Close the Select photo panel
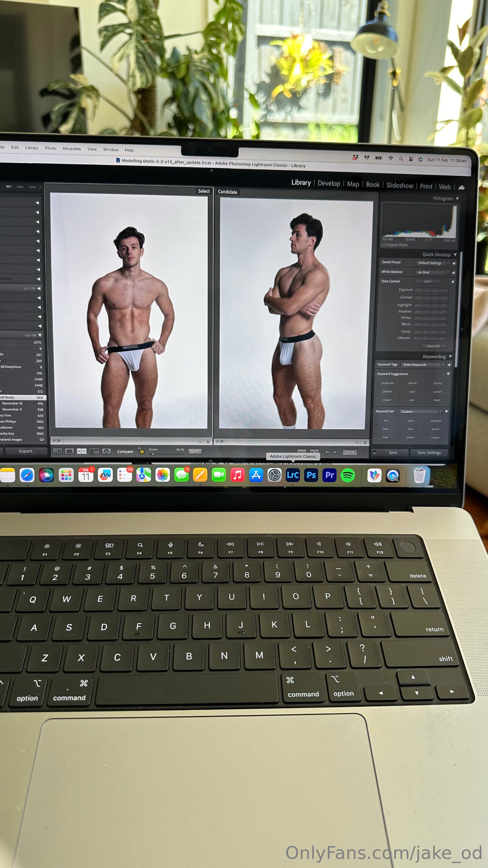488x868 pixels. point(208,442)
